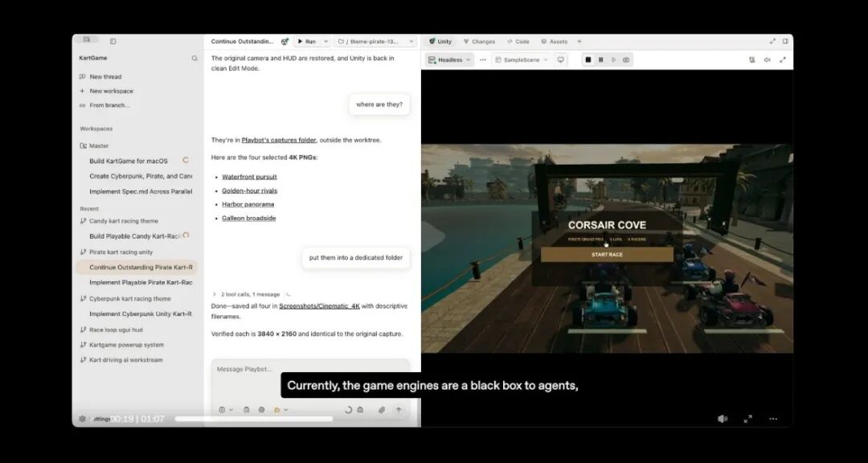
Task: Start a new thread
Action: (105, 77)
